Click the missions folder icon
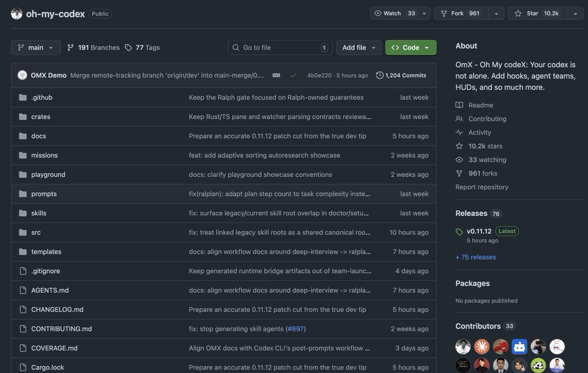This screenshot has width=588, height=373. pyautogui.click(x=23, y=155)
